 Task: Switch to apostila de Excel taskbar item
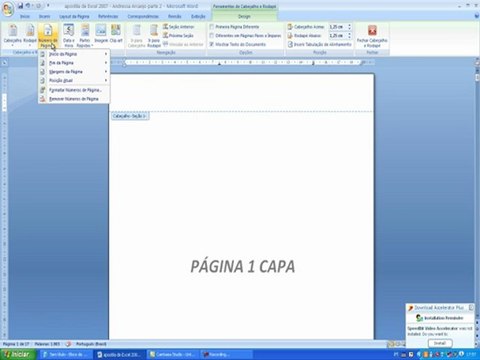[120, 354]
